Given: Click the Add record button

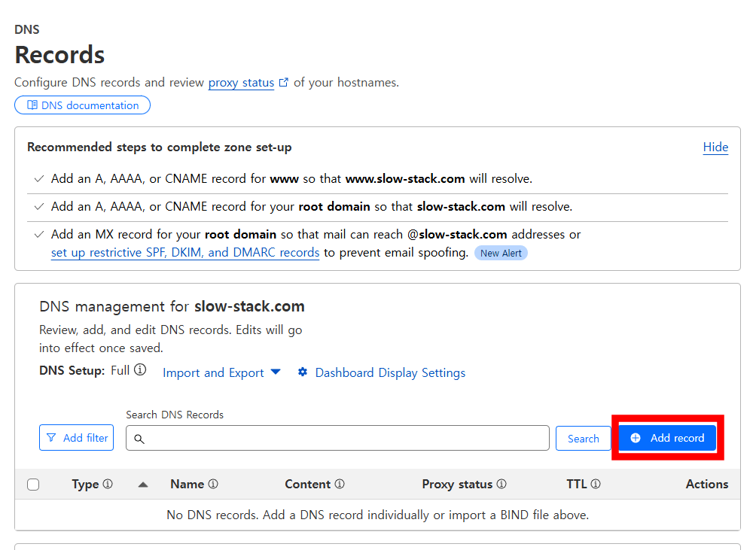Looking at the screenshot, I should [x=667, y=438].
